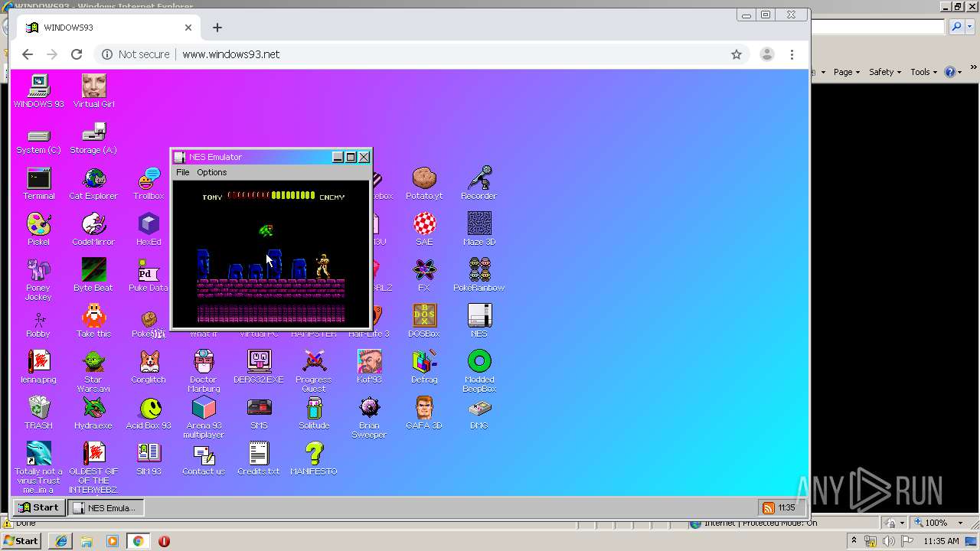
Task: Launch Doctor Marburg icon
Action: tap(204, 371)
